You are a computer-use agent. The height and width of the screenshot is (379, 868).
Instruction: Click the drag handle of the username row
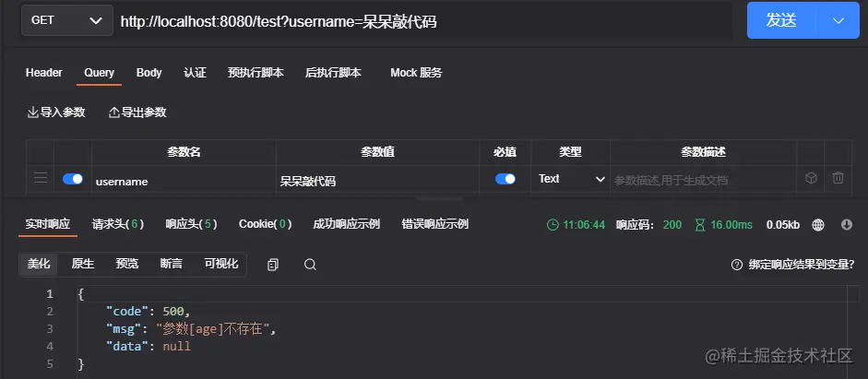pyautogui.click(x=41, y=178)
